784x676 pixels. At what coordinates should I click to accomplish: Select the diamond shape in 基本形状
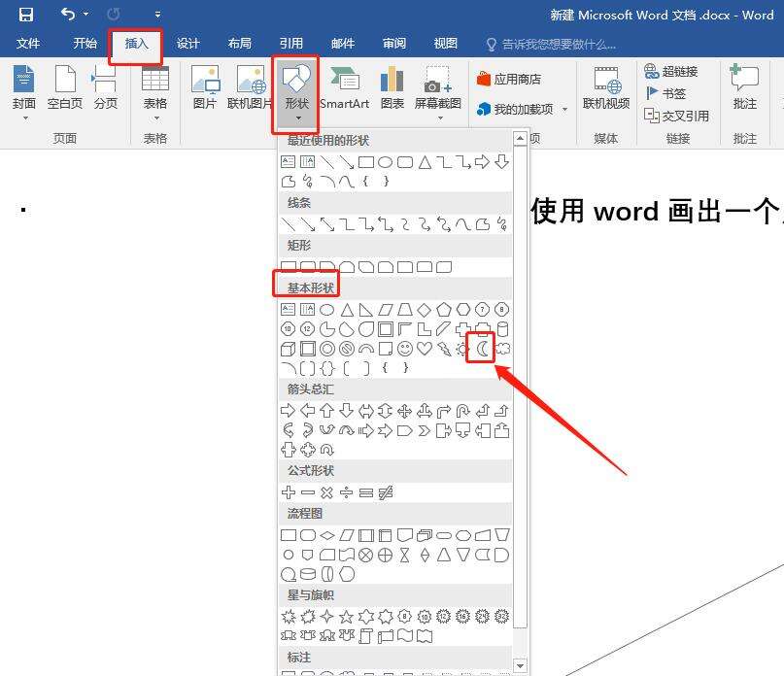tap(424, 310)
